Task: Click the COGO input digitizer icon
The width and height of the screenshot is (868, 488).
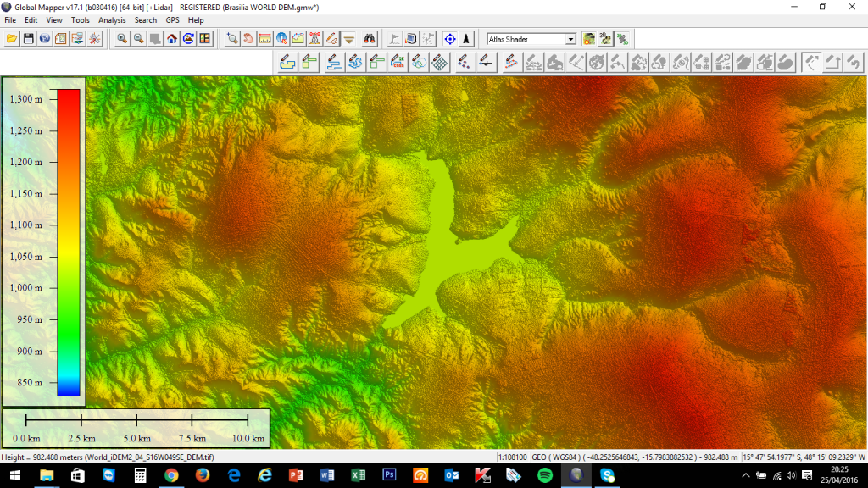Action: [x=398, y=62]
